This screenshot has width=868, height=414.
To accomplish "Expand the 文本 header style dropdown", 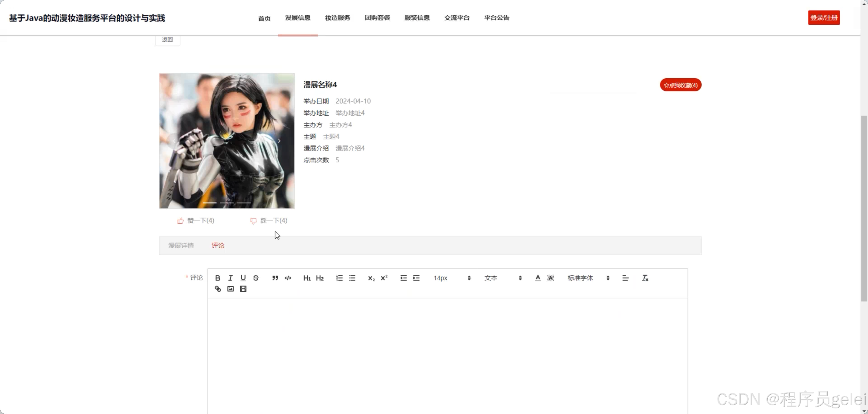I will click(x=502, y=278).
